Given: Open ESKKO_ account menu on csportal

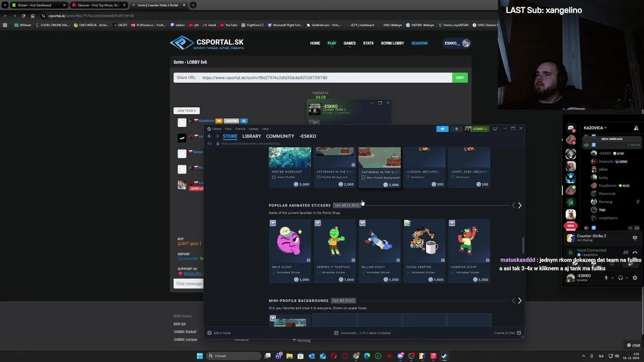Looking at the screenshot, I should (x=457, y=43).
